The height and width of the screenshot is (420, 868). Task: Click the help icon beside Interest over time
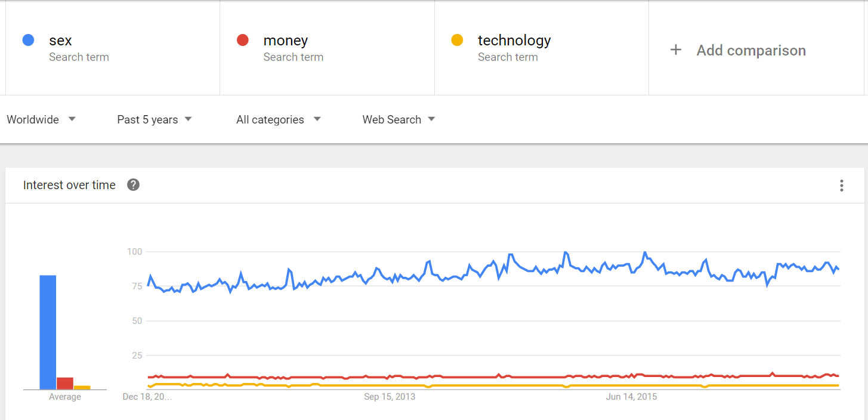pos(134,185)
